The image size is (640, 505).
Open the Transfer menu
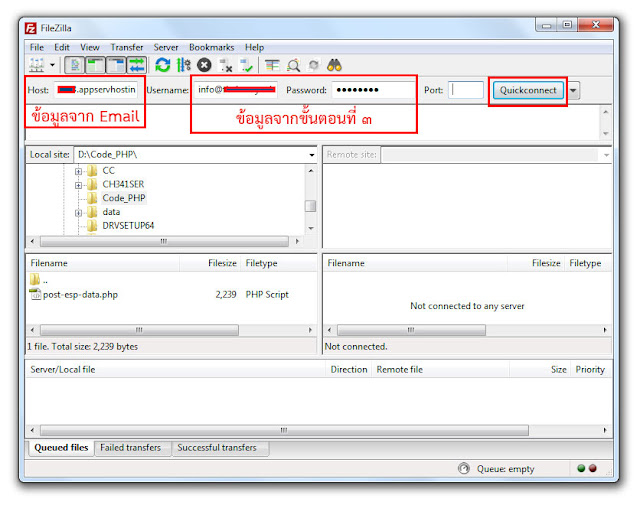127,47
